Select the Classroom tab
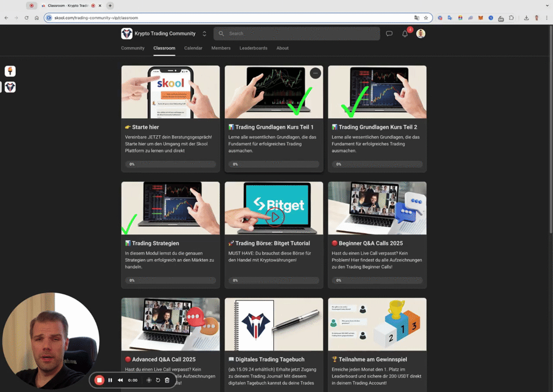Viewport: 553px width, 392px height. click(164, 48)
